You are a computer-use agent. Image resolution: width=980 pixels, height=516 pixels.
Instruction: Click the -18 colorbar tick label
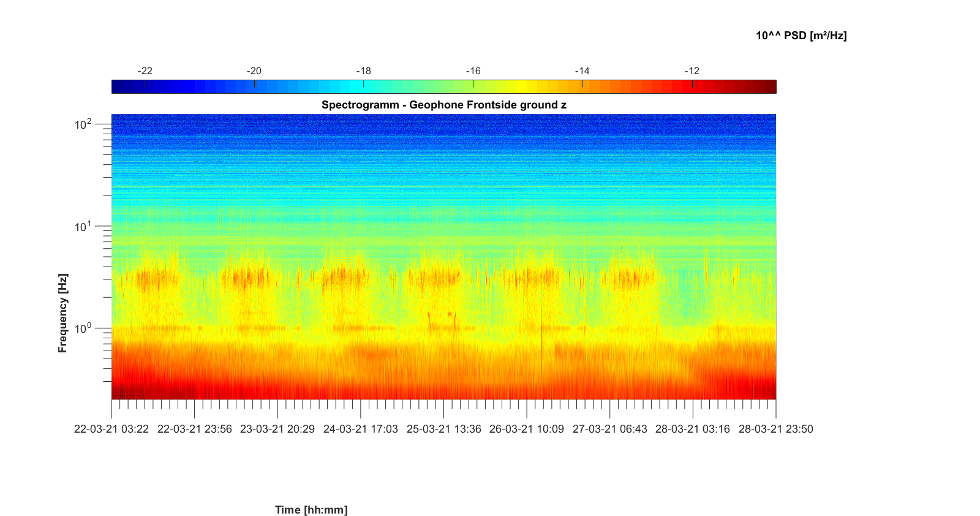[364, 71]
